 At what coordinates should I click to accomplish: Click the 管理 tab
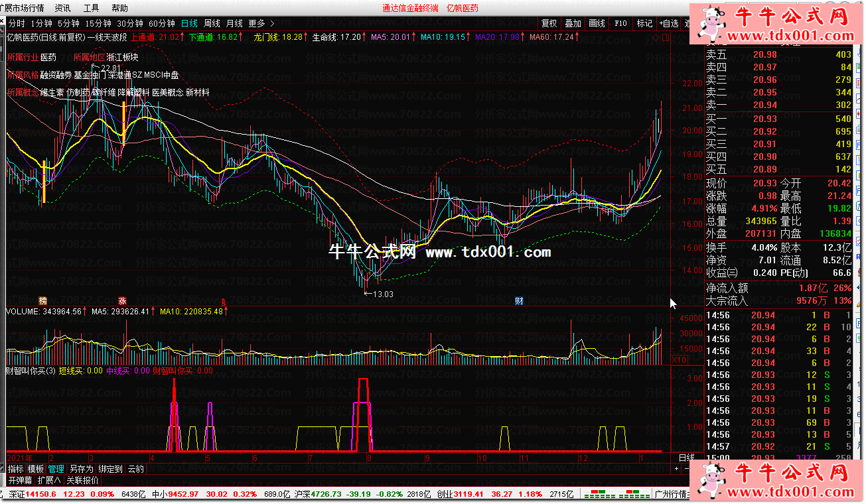click(x=56, y=469)
